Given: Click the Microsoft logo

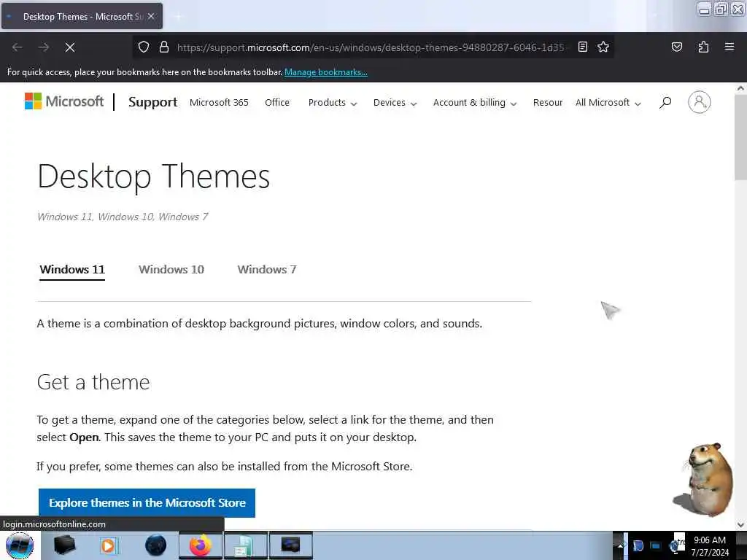Looking at the screenshot, I should [x=64, y=101].
